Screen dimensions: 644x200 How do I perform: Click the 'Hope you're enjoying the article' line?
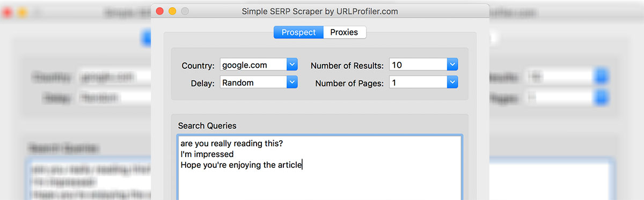coord(241,165)
